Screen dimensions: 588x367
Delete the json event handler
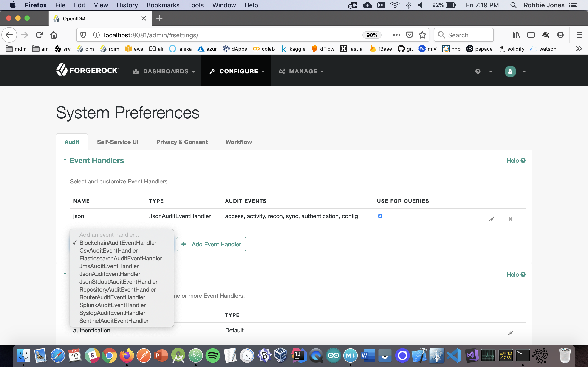click(510, 219)
